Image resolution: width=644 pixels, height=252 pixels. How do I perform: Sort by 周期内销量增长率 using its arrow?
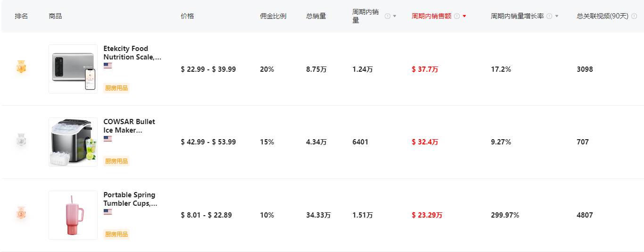point(557,16)
